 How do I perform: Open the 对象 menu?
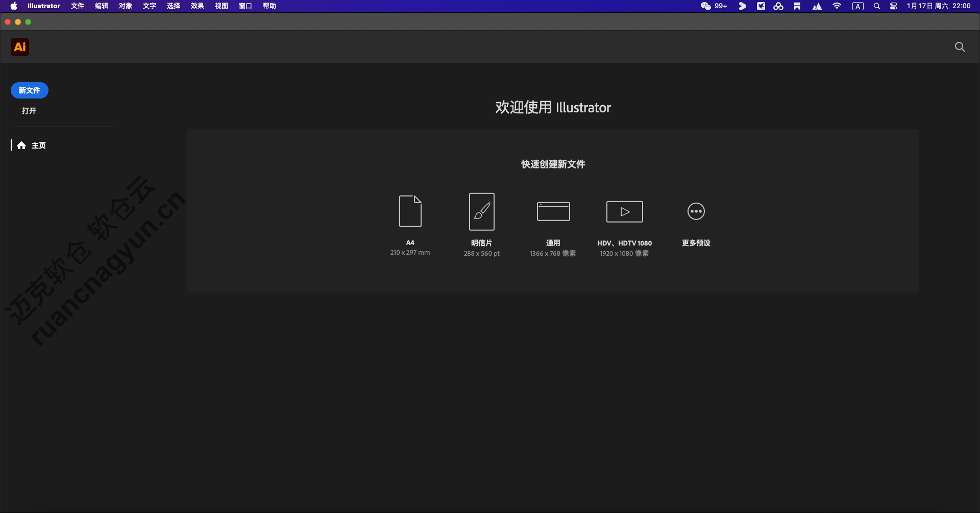[x=125, y=6]
